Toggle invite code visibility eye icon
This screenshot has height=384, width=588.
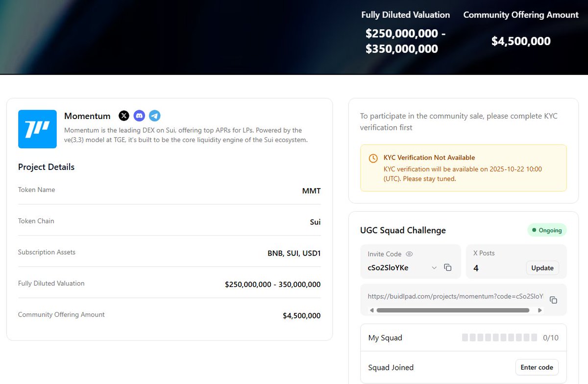[x=410, y=254]
